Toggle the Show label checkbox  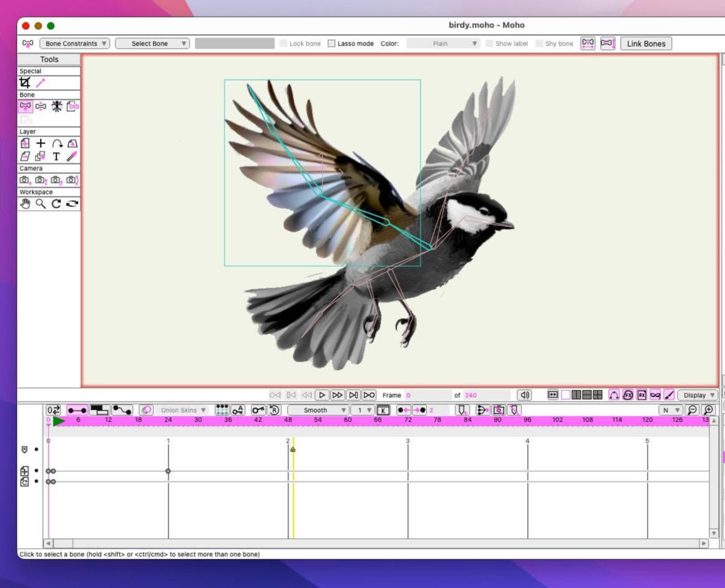pos(489,44)
